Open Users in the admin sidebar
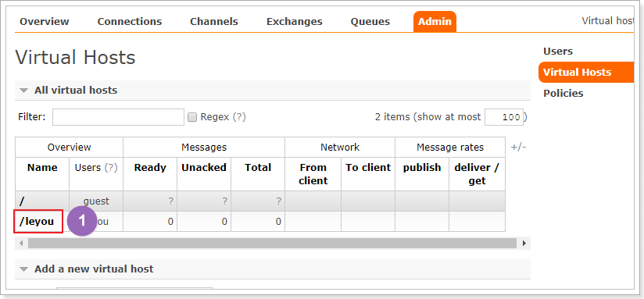644x299 pixels. pyautogui.click(x=558, y=52)
